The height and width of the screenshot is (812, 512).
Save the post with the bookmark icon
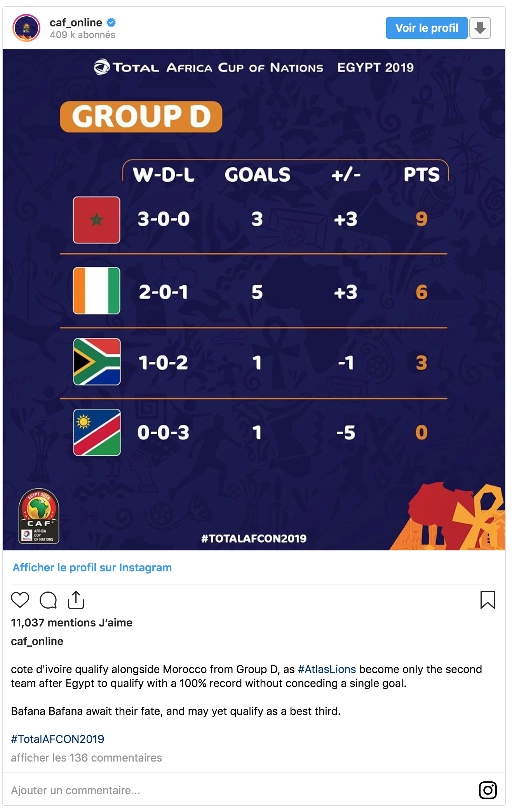(488, 600)
